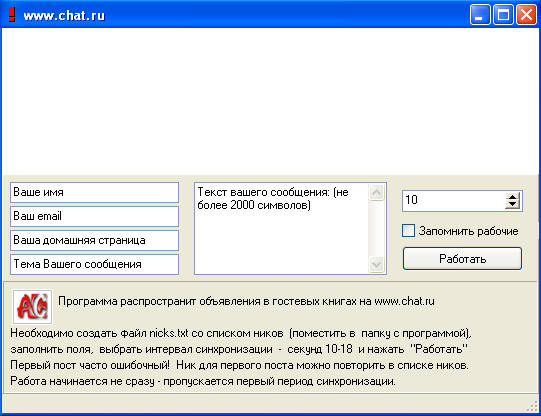Click the line starting 'заполнить поля, выбрать интервал'
This screenshot has height=416, width=541.
(x=239, y=349)
